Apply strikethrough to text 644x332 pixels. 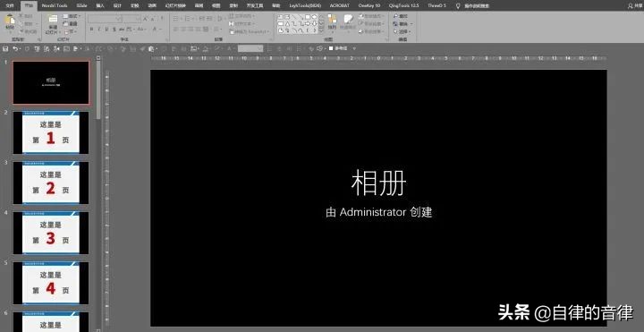122,30
